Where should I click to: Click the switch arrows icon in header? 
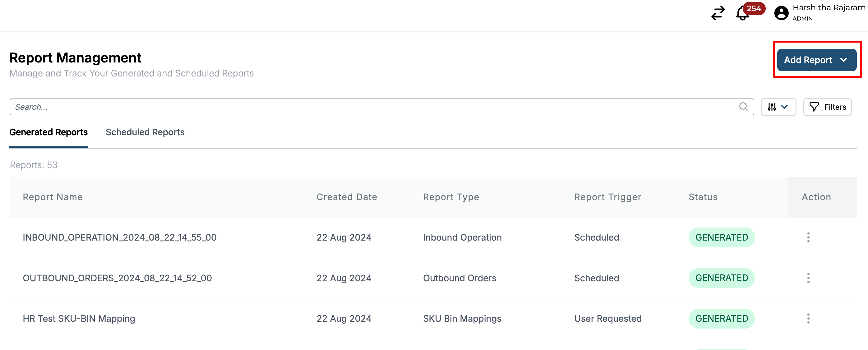pyautogui.click(x=718, y=13)
